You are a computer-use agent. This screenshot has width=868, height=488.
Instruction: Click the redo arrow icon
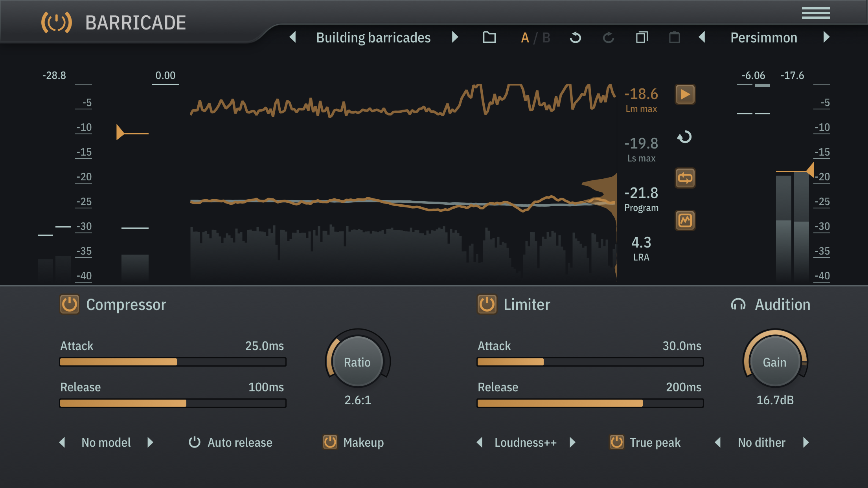(608, 38)
